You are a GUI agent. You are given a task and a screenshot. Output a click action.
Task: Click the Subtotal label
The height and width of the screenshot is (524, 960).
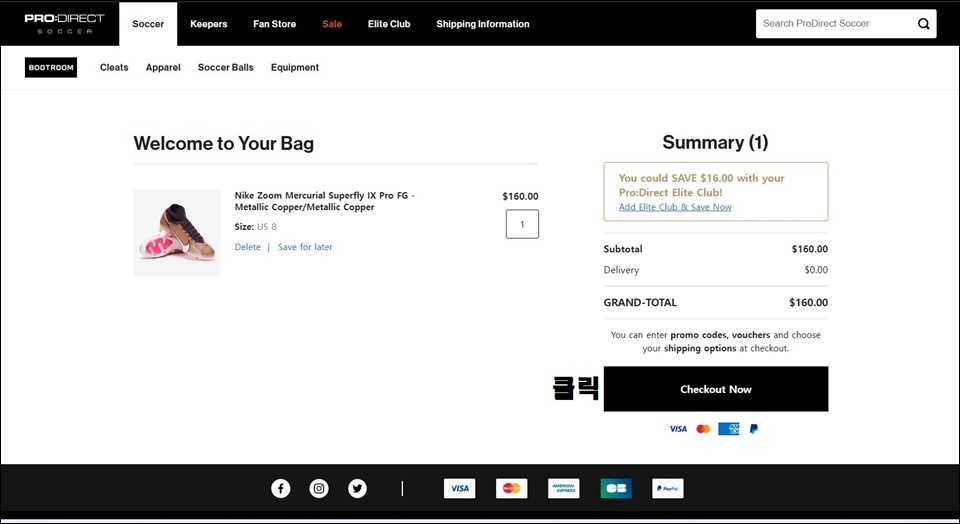(x=623, y=249)
